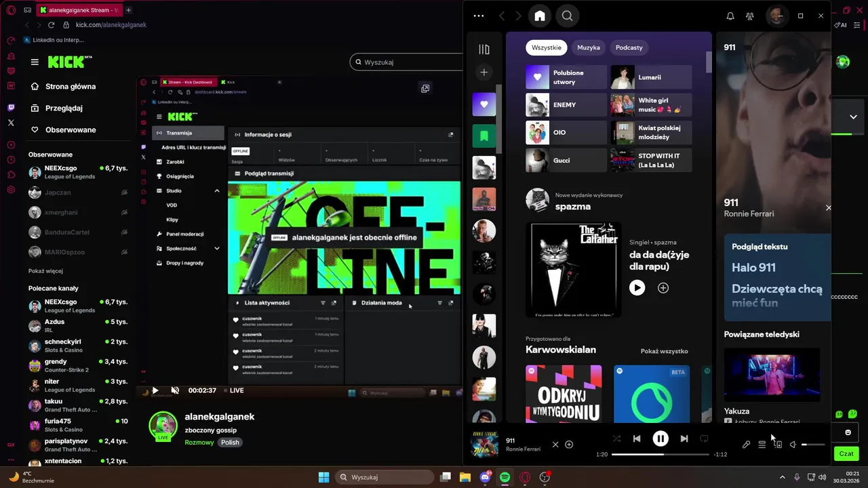This screenshot has width=868, height=488.
Task: Save da da da with the plus icon
Action: [x=663, y=288]
